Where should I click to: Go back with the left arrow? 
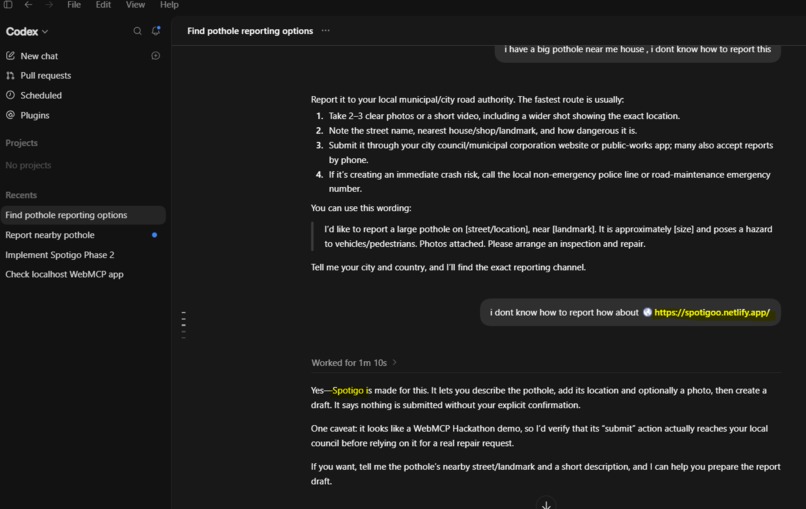tap(28, 5)
